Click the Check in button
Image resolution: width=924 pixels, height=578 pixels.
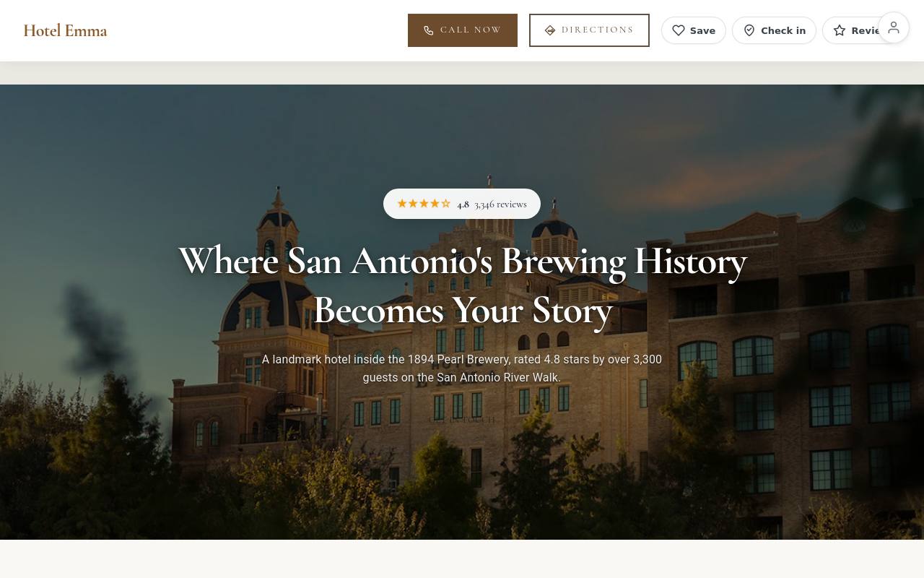point(774,30)
